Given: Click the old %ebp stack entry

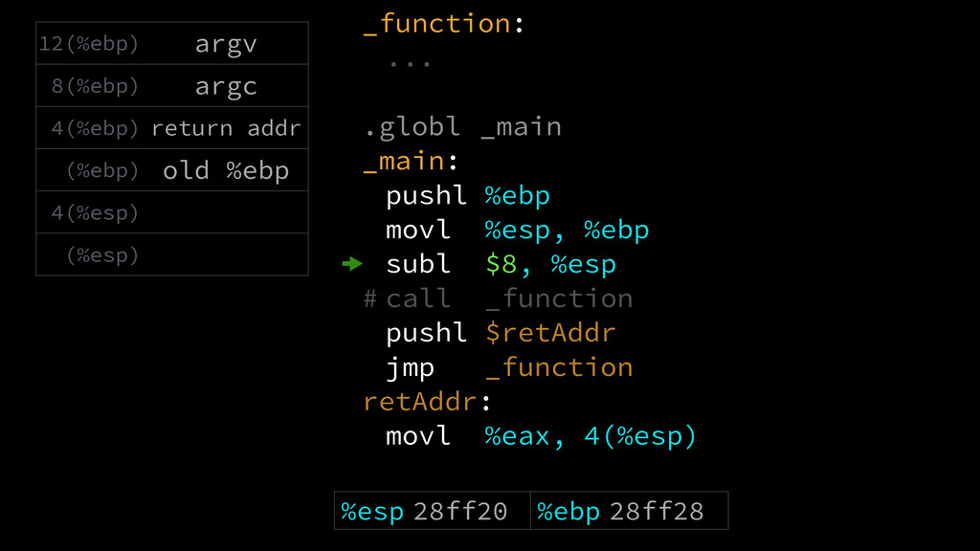Looking at the screenshot, I should coord(172,170).
